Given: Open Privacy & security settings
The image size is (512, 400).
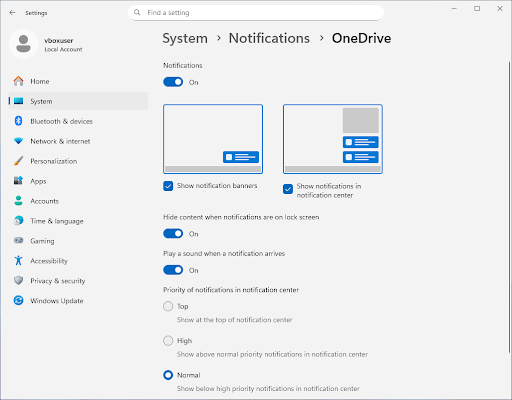Looking at the screenshot, I should tap(78, 281).
